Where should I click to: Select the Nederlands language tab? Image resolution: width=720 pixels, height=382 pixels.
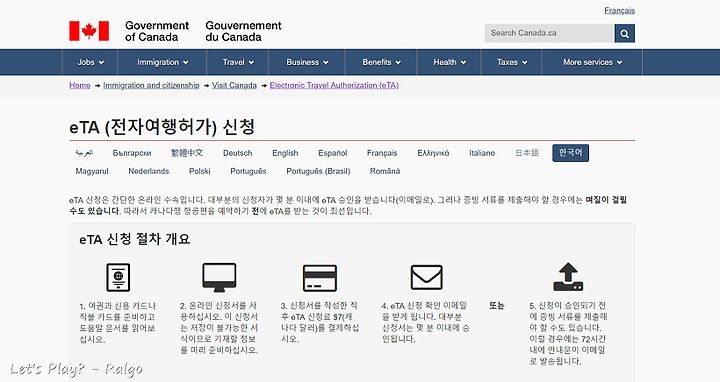tap(148, 171)
